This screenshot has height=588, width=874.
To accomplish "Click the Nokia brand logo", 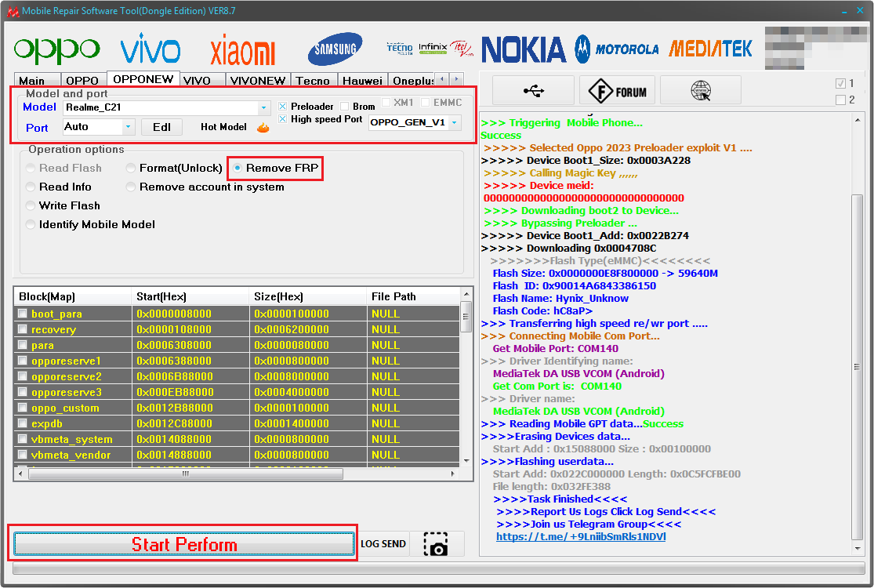I will [524, 49].
